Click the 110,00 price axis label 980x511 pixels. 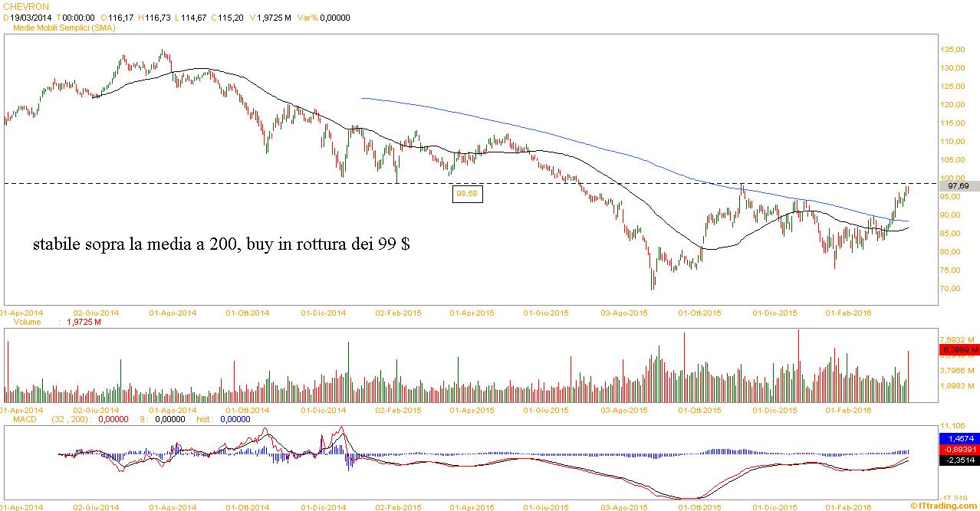953,142
